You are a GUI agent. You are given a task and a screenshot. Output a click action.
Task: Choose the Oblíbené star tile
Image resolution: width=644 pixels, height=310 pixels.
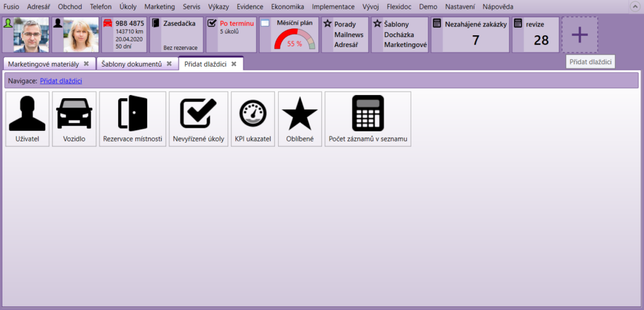point(300,119)
